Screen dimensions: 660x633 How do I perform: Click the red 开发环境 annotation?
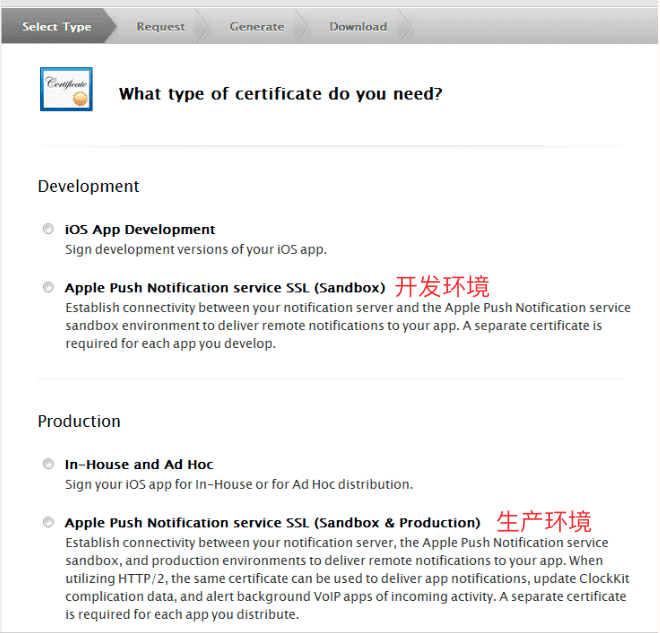click(442, 287)
